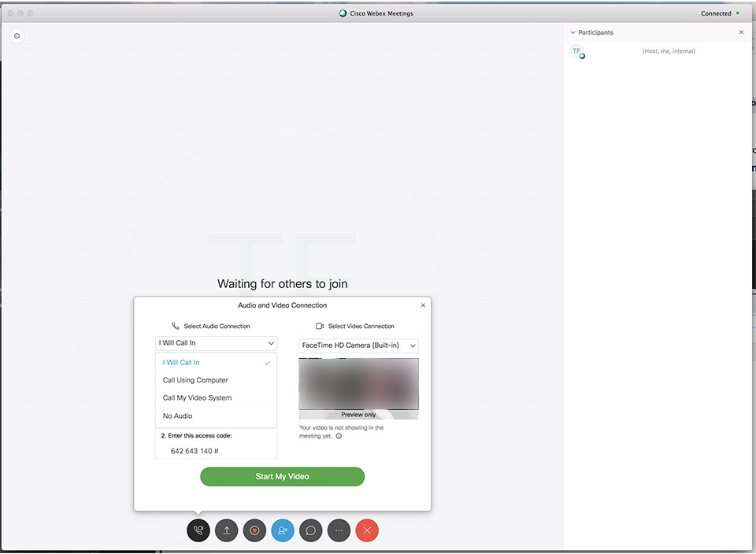Open the FaceTime HD Camera dropdown

(x=358, y=345)
